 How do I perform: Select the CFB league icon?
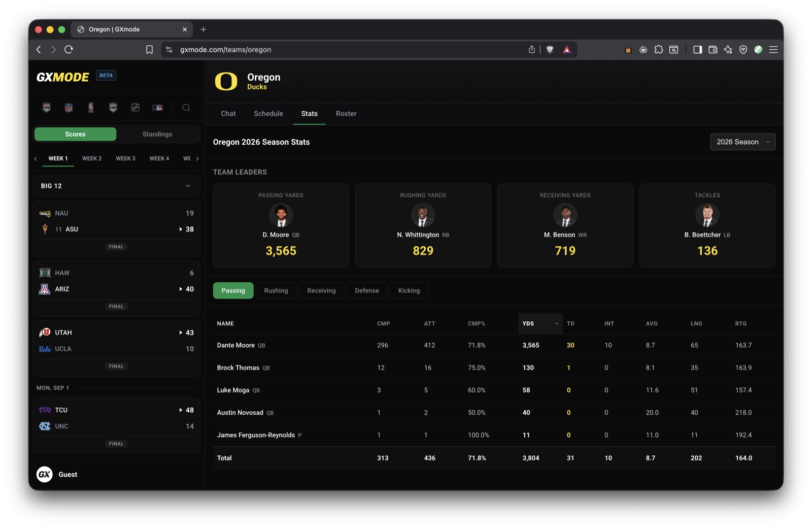point(46,108)
